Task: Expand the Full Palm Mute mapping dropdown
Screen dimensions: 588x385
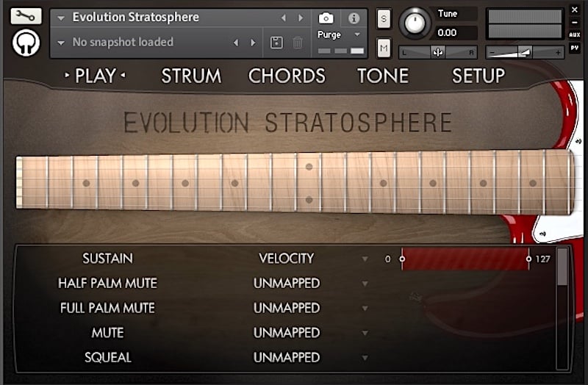Action: click(365, 309)
